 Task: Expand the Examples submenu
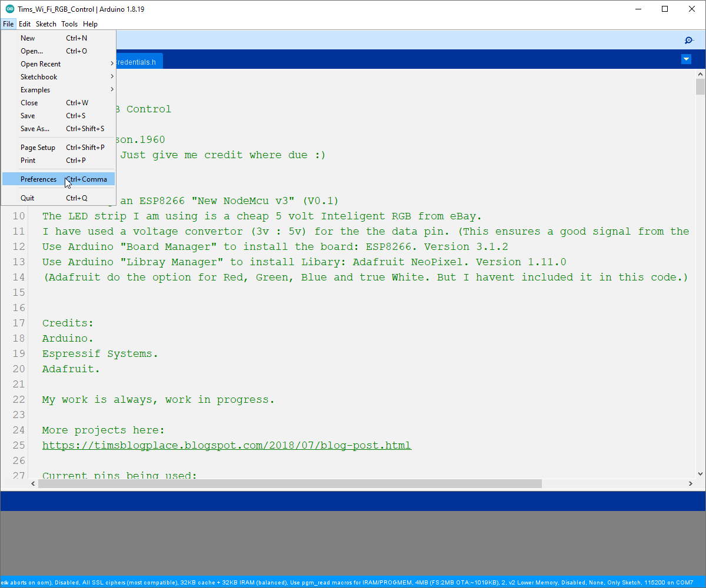click(58, 90)
